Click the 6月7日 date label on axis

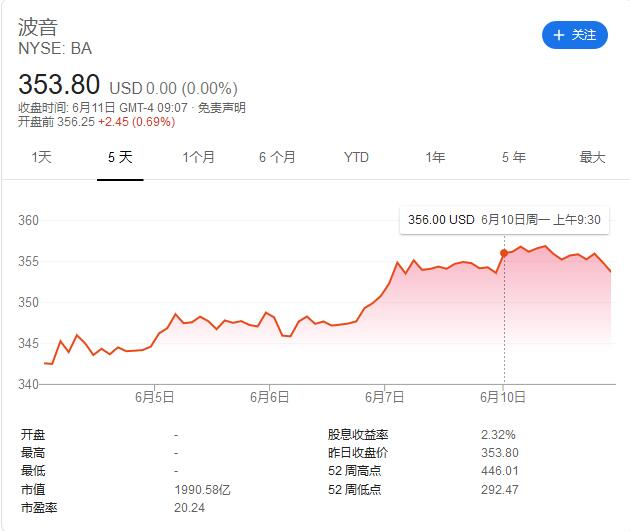click(x=386, y=397)
